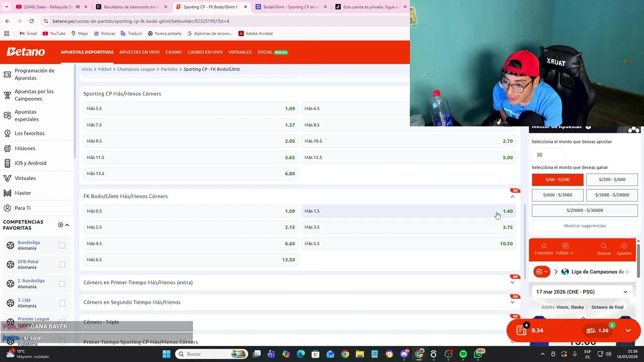The height and width of the screenshot is (362, 644).
Task: Open Para Ti profile icon
Action: (x=7, y=208)
